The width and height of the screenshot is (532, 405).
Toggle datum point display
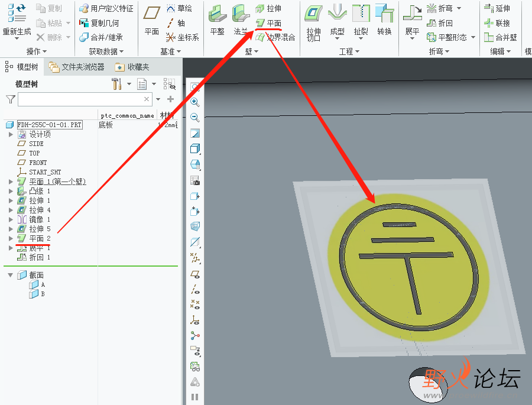[x=194, y=304]
